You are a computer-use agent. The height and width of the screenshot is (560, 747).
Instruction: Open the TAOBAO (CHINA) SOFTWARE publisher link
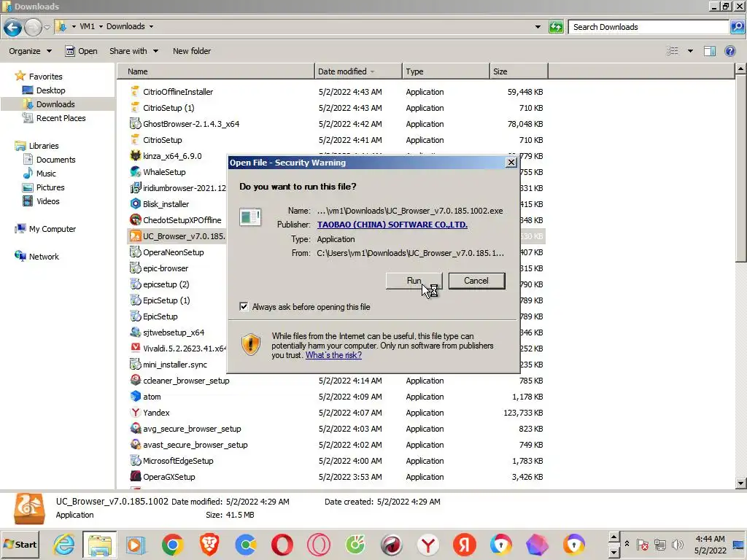[392, 225]
